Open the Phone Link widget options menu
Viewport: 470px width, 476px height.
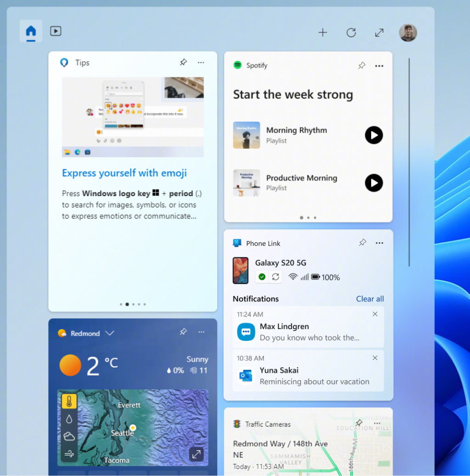pyautogui.click(x=379, y=243)
